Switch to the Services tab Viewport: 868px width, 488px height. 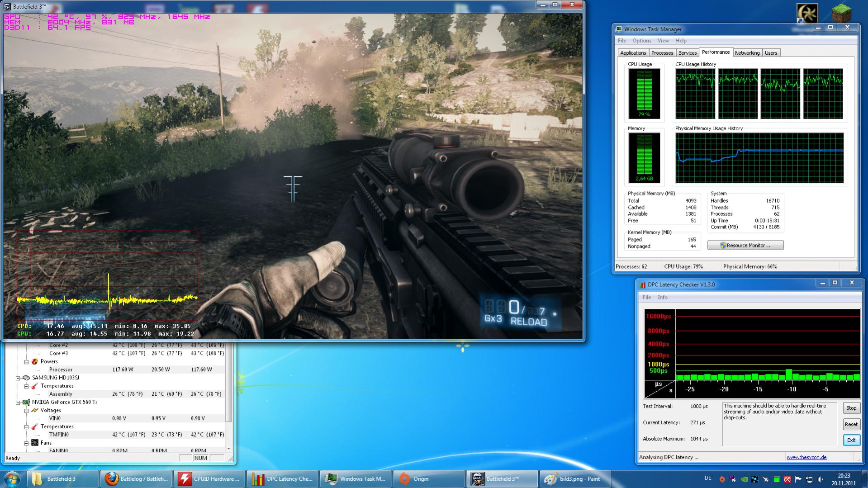point(688,53)
